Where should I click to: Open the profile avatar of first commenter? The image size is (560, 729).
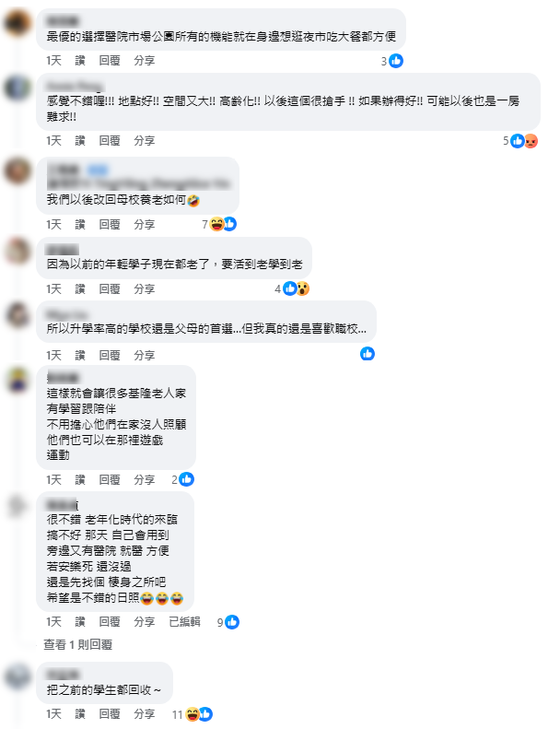pos(17,22)
